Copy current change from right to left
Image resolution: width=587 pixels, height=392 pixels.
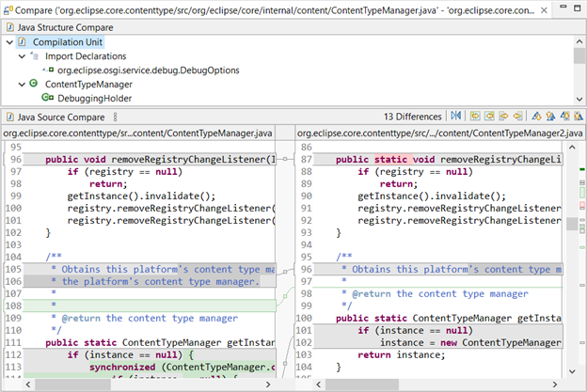tap(517, 117)
